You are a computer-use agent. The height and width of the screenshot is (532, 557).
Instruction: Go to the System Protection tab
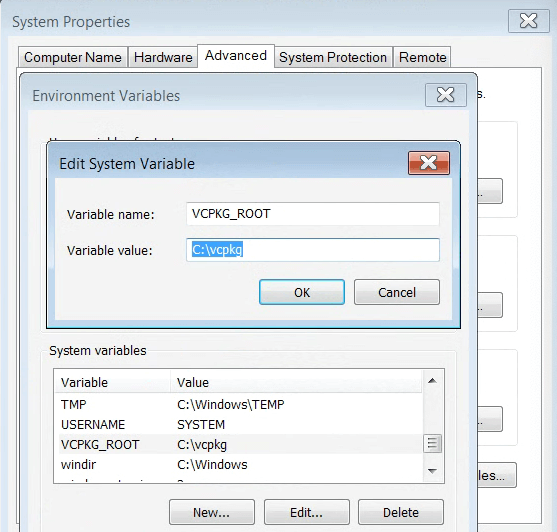point(333,57)
